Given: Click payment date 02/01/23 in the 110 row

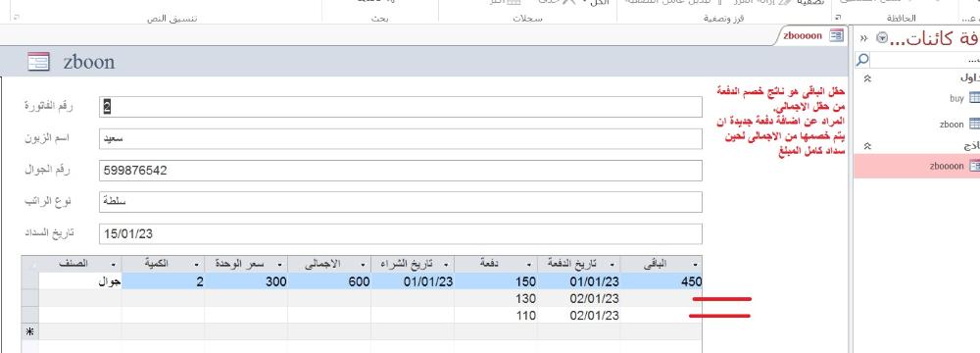Looking at the screenshot, I should (x=579, y=316).
